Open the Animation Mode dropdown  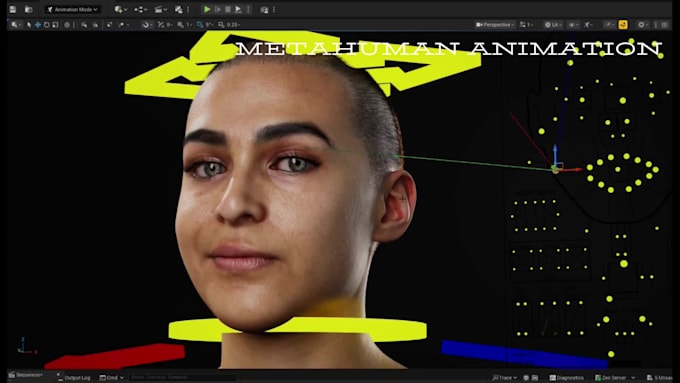pos(72,9)
